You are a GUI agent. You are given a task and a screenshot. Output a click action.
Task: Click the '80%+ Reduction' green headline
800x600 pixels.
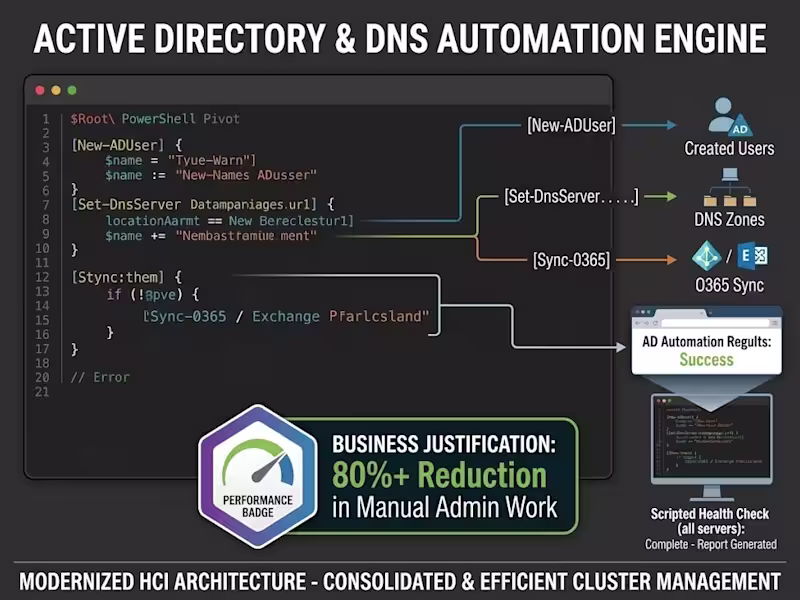tap(439, 475)
